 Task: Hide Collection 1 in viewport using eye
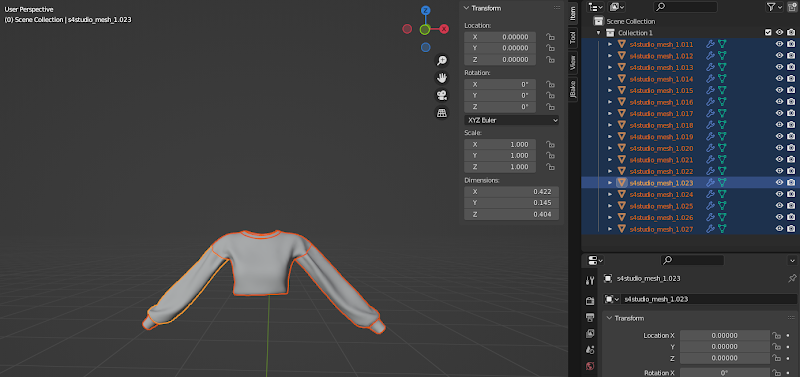[x=779, y=33]
